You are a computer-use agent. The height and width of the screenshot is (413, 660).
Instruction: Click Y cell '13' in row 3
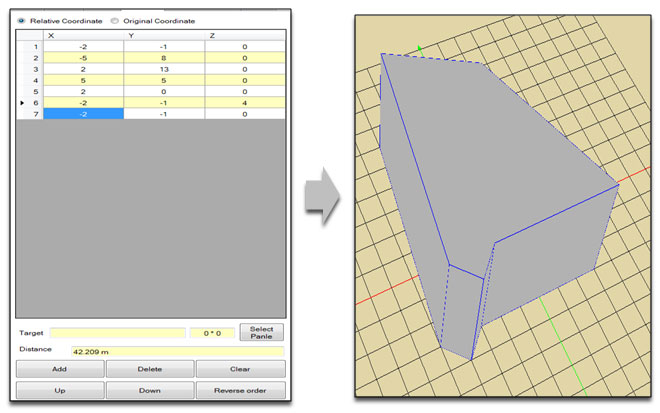click(x=164, y=69)
